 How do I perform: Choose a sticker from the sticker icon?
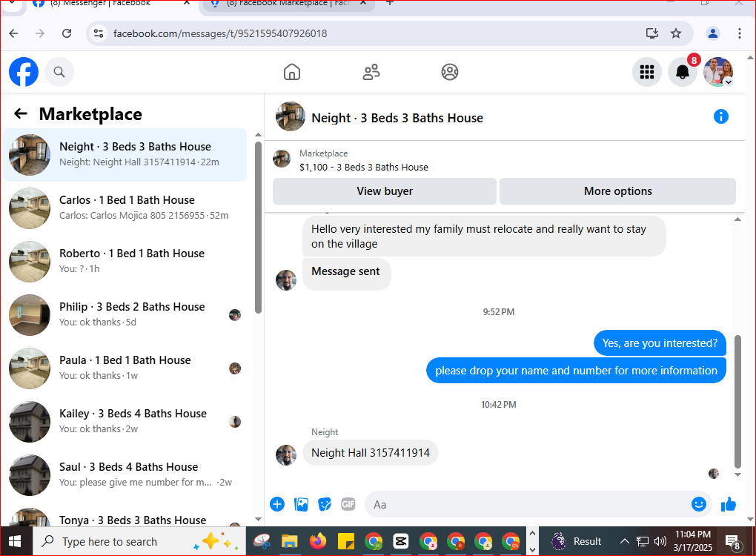tap(325, 504)
